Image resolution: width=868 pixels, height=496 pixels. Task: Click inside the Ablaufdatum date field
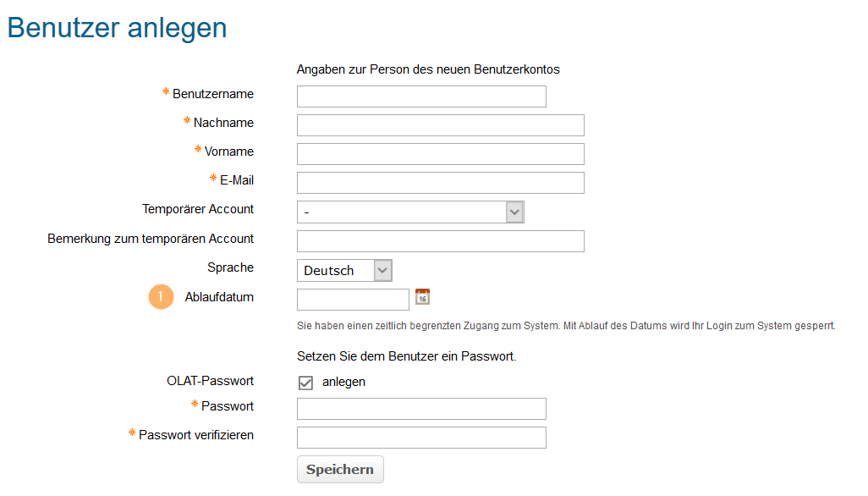coord(353,298)
